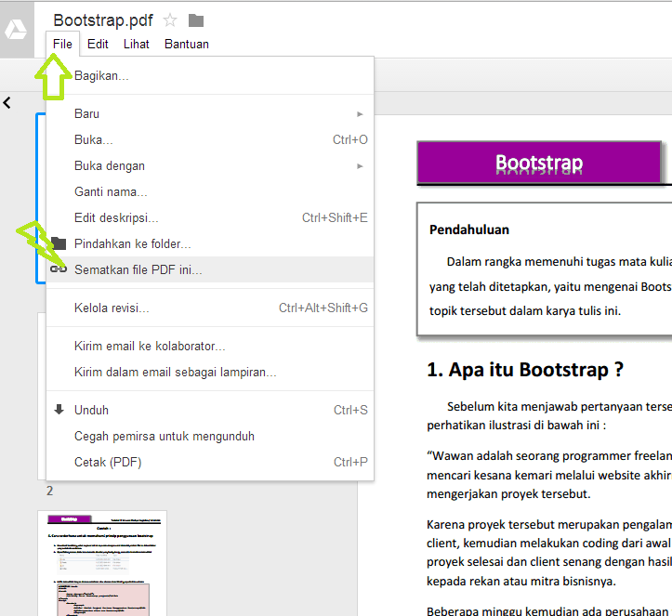The height and width of the screenshot is (616, 672).
Task: Select Buka... menu entry
Action: pos(210,139)
